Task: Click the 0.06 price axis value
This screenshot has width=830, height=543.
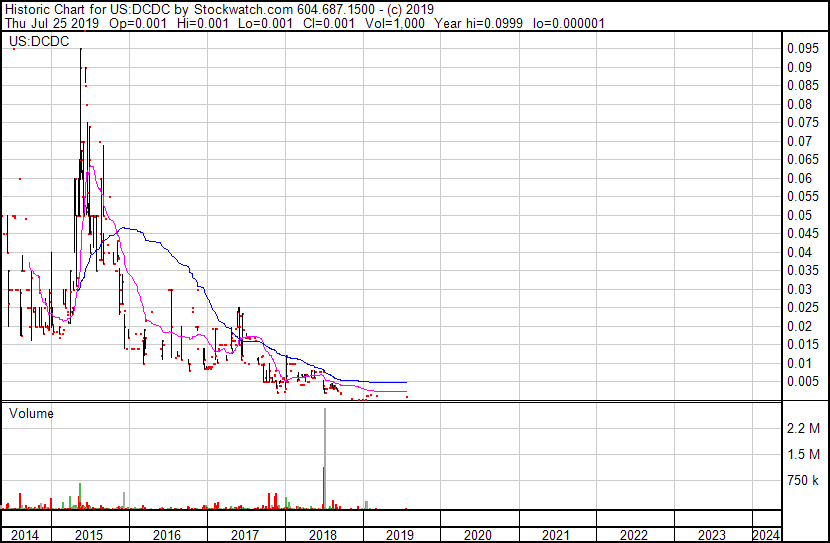Action: coord(799,178)
